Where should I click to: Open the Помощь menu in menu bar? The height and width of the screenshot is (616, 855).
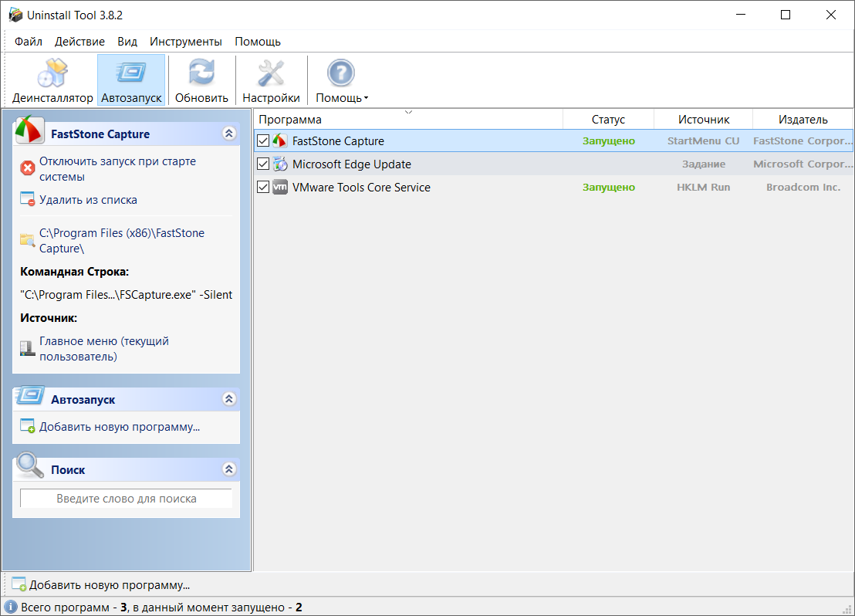(258, 42)
